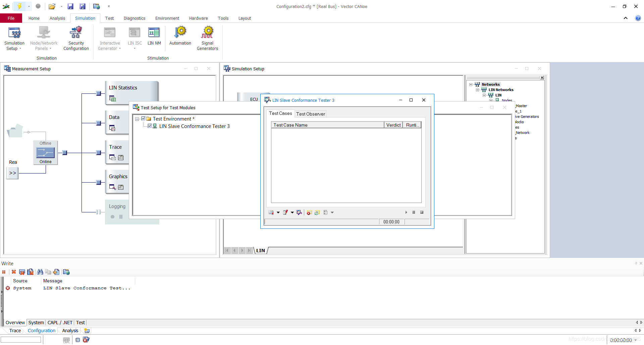Click the Real bus fast-forward block
644x345 pixels.
(13, 173)
